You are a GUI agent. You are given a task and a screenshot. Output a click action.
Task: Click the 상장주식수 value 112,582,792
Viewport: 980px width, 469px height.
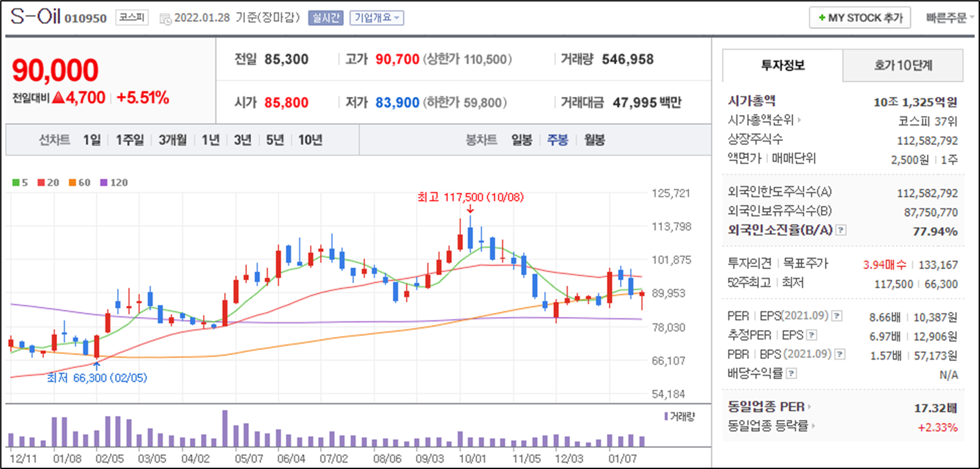[x=928, y=140]
